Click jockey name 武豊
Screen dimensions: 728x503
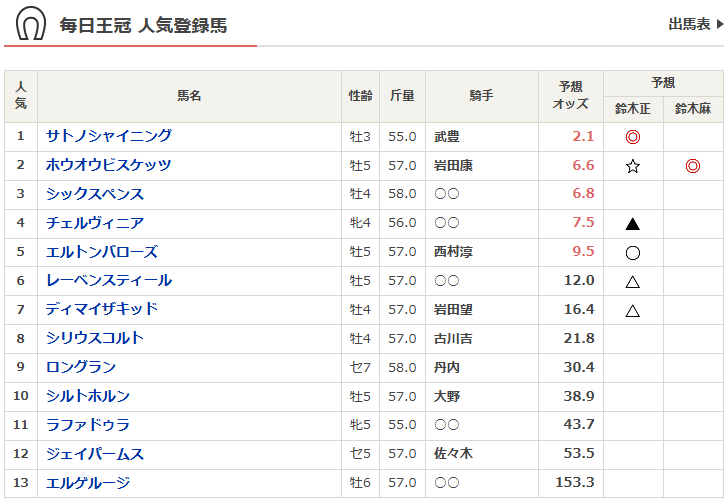coord(447,137)
